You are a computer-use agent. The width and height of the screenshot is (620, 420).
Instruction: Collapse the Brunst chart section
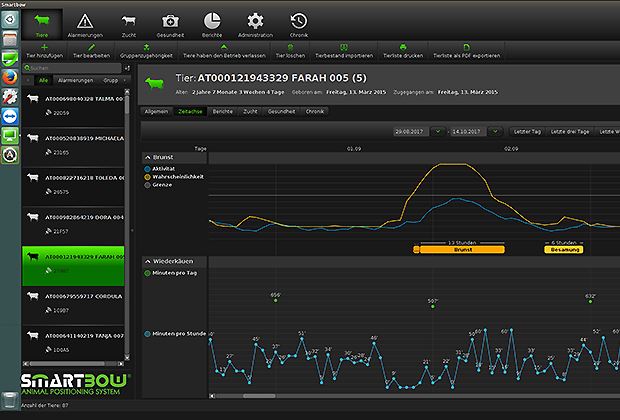coord(147,157)
